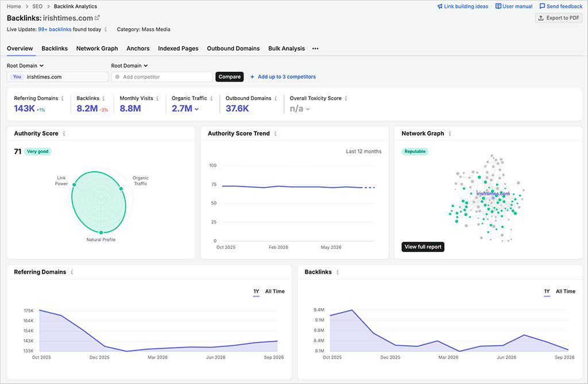
Task: Click View full report button
Action: pyautogui.click(x=423, y=247)
